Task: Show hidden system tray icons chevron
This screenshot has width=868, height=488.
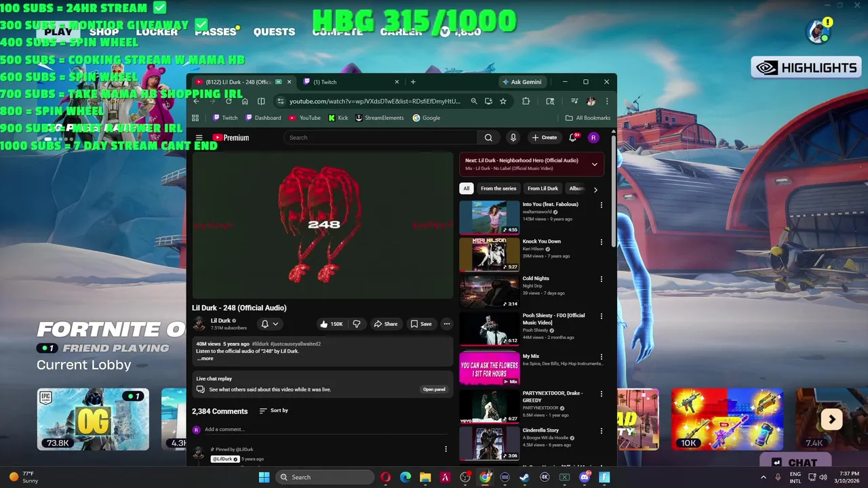Action: tap(764, 477)
